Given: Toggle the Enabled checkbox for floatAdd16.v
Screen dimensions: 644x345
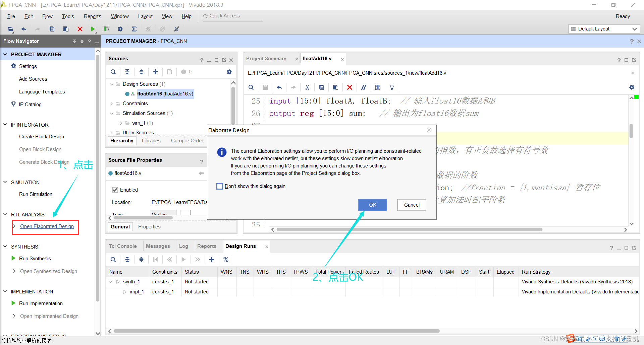Looking at the screenshot, I should pyautogui.click(x=115, y=190).
